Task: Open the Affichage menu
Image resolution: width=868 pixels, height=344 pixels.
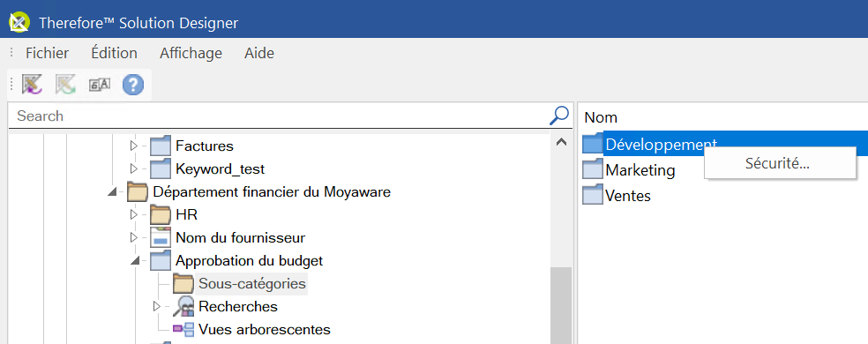Action: pyautogui.click(x=191, y=53)
